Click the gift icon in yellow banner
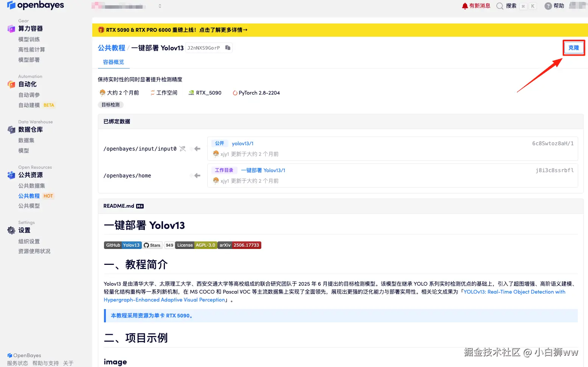The width and height of the screenshot is (588, 367). [101, 30]
